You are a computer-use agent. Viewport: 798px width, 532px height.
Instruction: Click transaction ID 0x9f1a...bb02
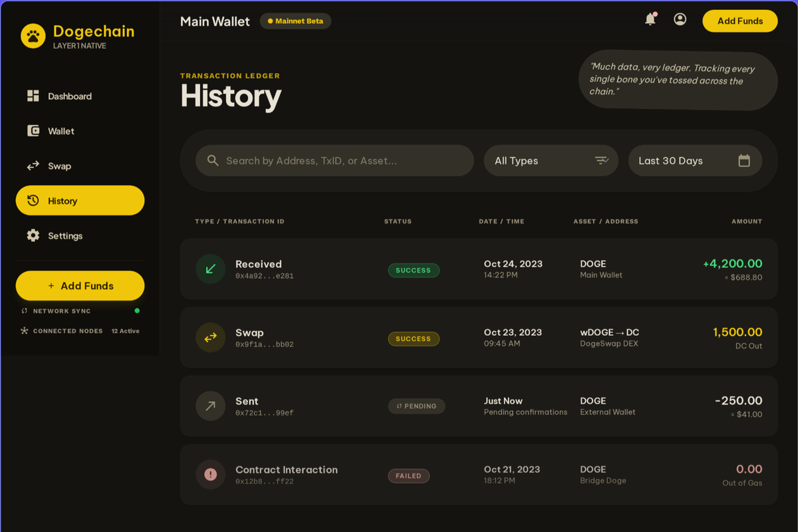click(x=264, y=344)
